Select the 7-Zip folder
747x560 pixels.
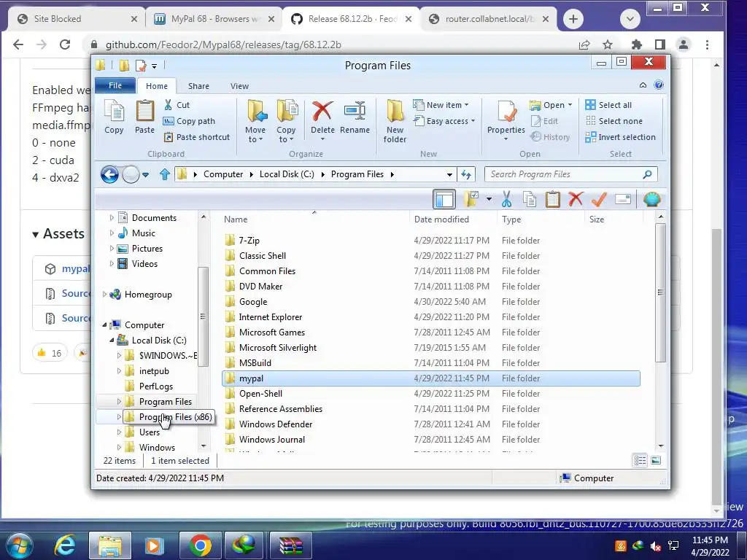(x=249, y=241)
